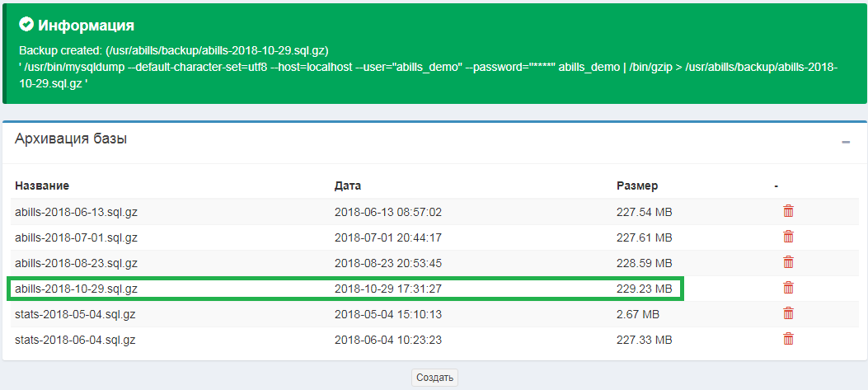
Task: Click the Архивация базы panel title
Action: (71, 139)
